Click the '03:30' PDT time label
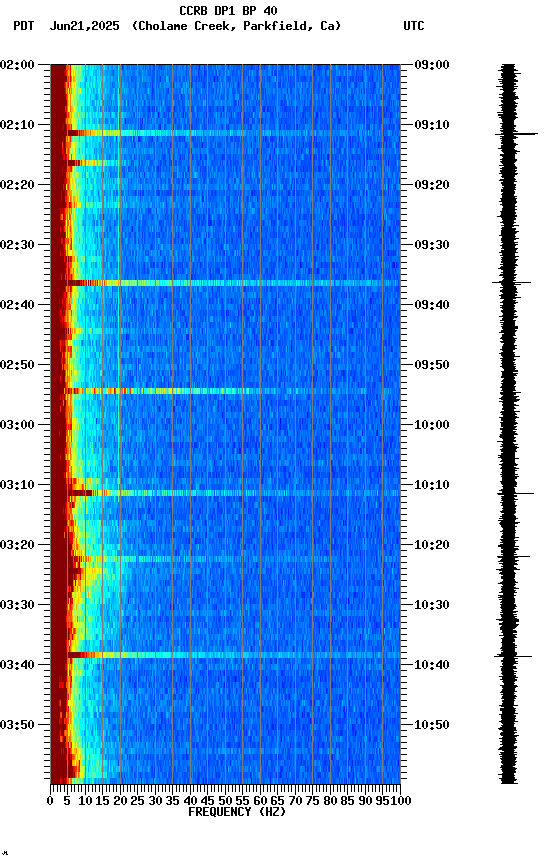Image resolution: width=552 pixels, height=864 pixels. pyautogui.click(x=17, y=605)
